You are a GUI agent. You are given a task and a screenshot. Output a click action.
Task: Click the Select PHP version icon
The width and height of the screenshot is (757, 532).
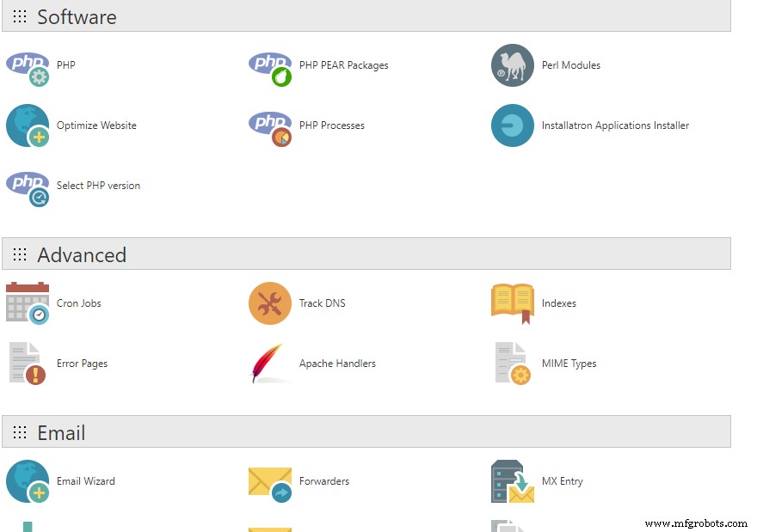(x=28, y=187)
